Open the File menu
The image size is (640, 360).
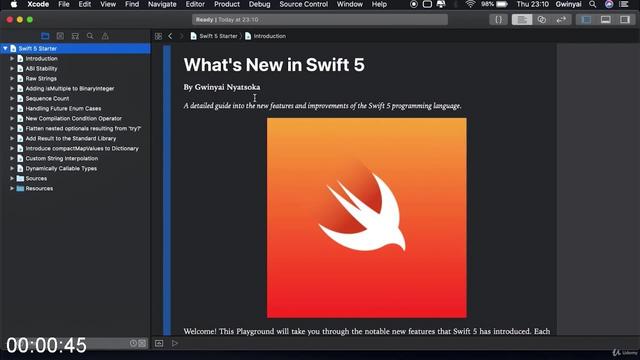[64, 4]
